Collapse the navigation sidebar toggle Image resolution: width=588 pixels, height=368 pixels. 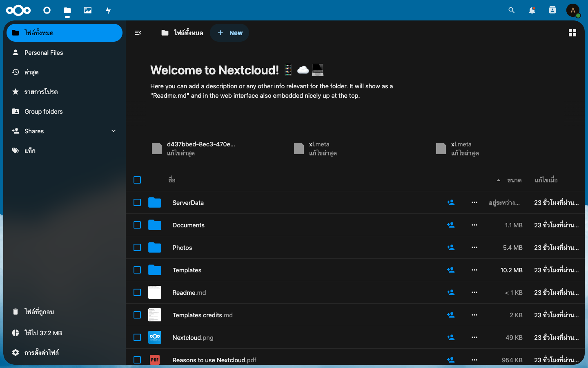coord(138,33)
